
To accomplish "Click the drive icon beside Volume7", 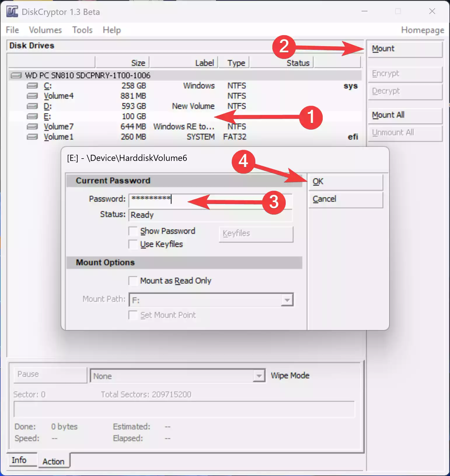I will click(32, 127).
